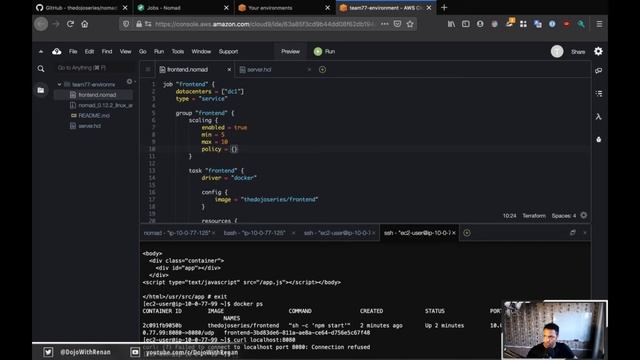
Task: Click the browser address bar
Action: click(x=264, y=24)
